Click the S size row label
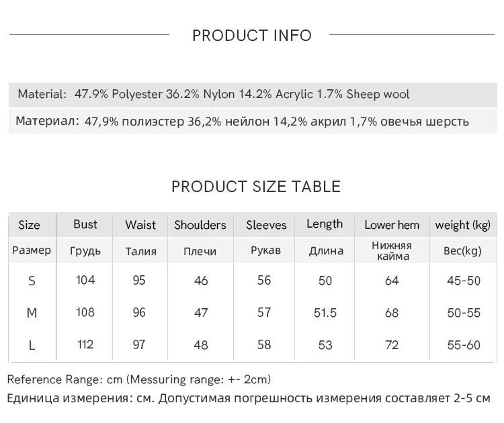The image size is (504, 423). click(x=32, y=281)
